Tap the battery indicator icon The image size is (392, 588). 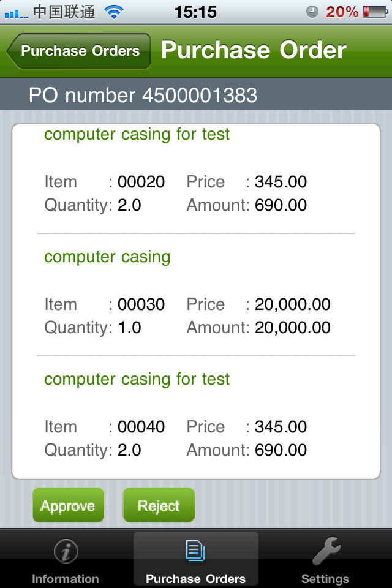point(374,12)
